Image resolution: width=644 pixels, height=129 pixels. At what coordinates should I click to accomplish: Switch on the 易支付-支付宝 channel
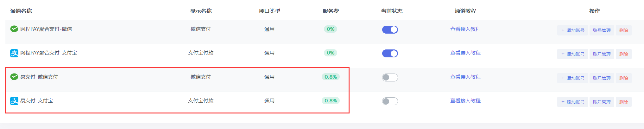(x=390, y=101)
